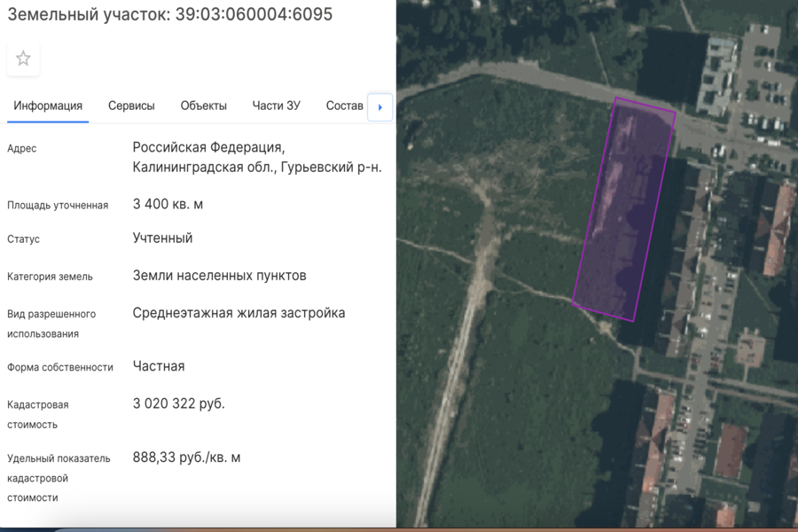Click the status value Учтенный
This screenshot has height=532, width=798.
tap(160, 239)
